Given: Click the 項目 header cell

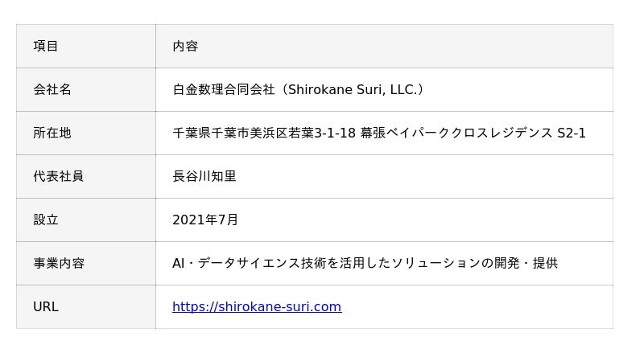Looking at the screenshot, I should (x=46, y=46).
